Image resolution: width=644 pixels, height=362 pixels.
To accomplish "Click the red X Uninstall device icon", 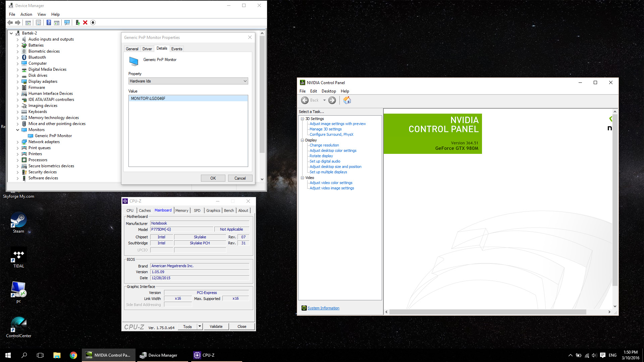I will tap(85, 22).
